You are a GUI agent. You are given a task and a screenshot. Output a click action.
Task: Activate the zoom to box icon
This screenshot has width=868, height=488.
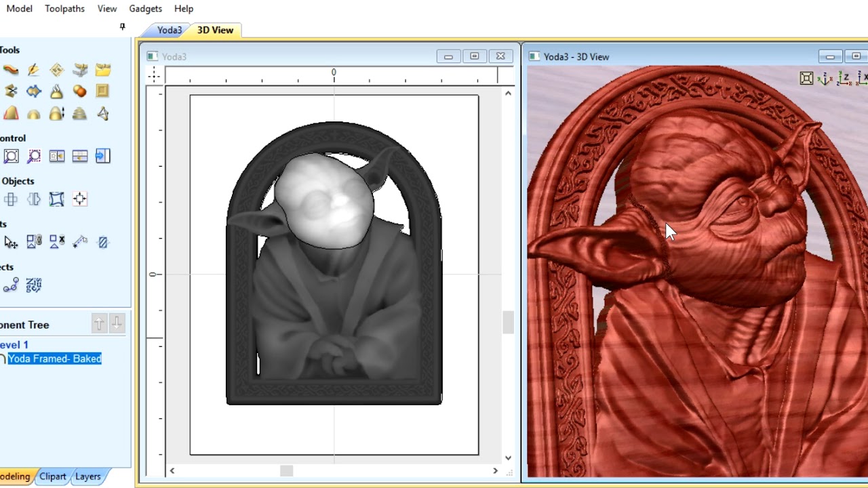pos(11,157)
